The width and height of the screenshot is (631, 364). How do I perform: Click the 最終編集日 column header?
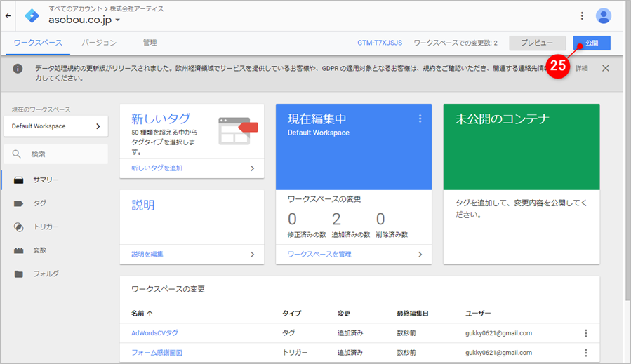click(413, 314)
